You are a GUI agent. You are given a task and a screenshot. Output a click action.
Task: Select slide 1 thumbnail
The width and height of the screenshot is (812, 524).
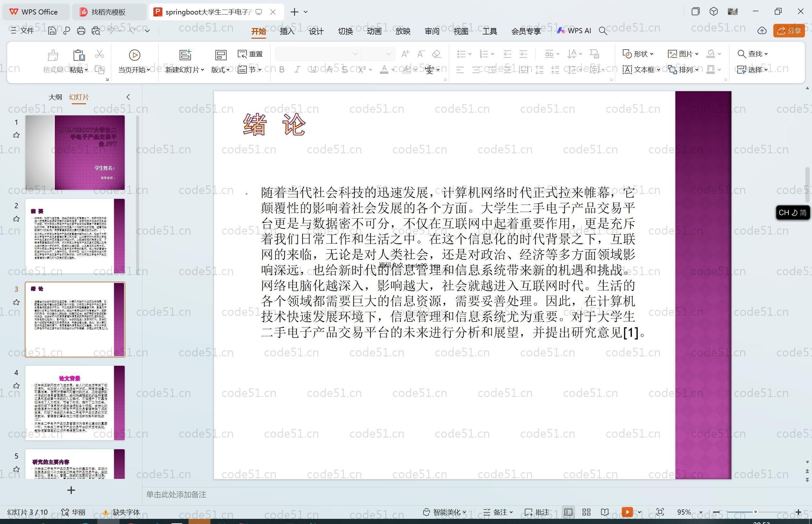click(x=75, y=152)
